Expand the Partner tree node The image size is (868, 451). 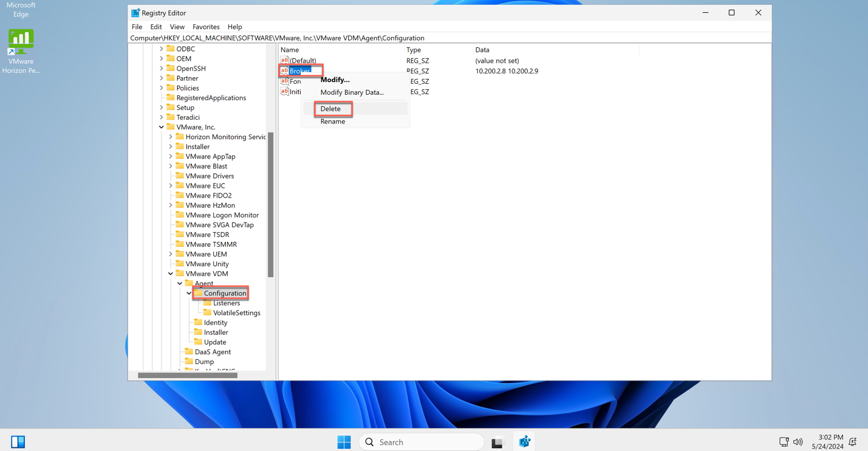(162, 78)
